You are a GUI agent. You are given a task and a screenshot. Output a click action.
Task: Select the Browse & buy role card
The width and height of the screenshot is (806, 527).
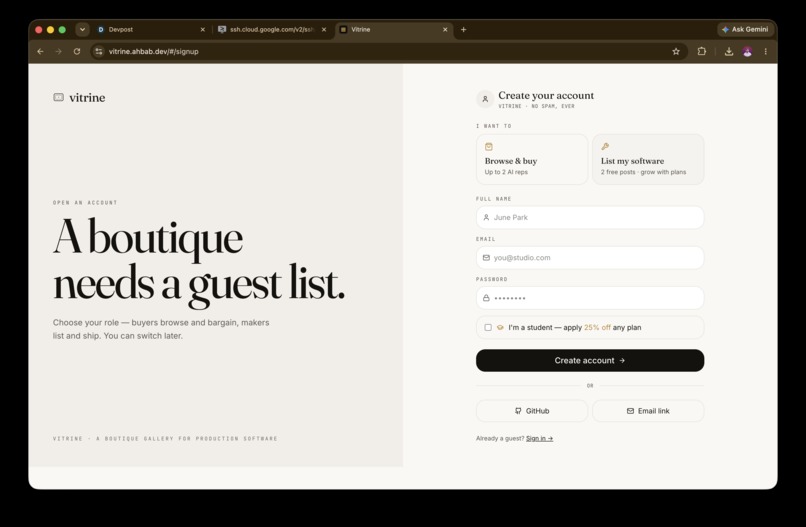pyautogui.click(x=532, y=159)
